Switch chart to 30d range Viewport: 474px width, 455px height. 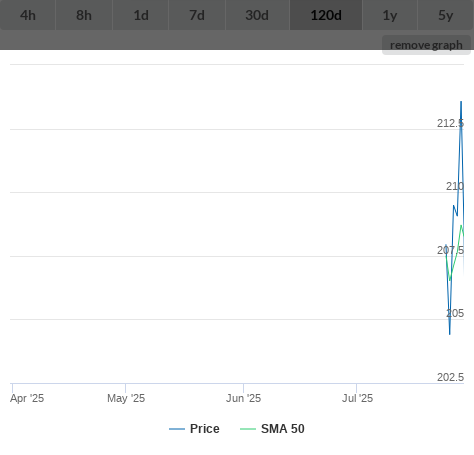[257, 15]
